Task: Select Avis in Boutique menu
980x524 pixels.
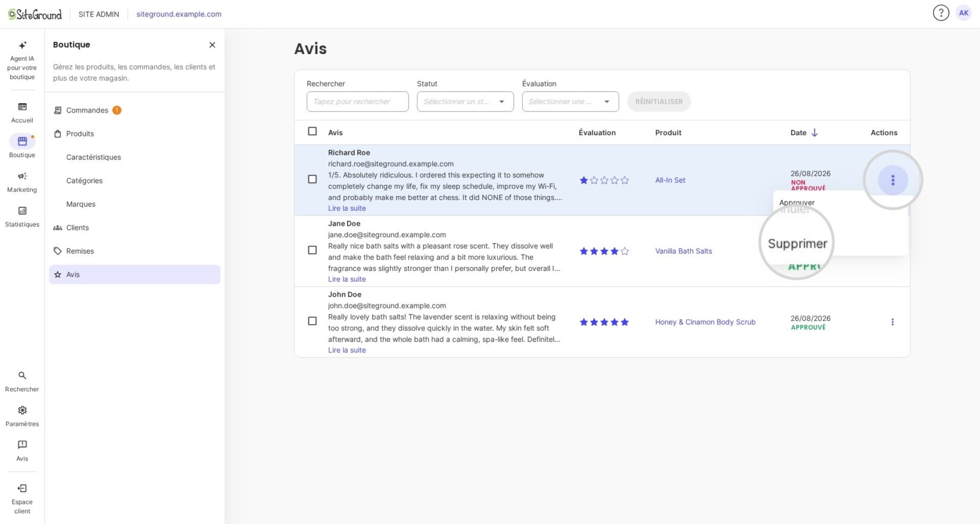Action: (x=135, y=275)
